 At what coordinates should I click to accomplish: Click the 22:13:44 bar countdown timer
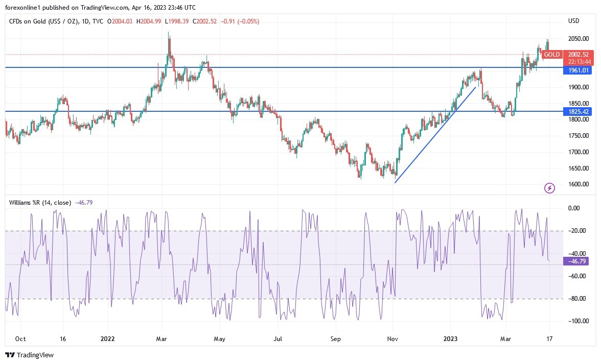[578, 61]
